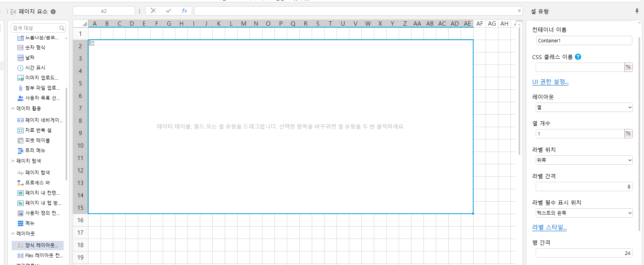Select the 이미지 업로드 icon

point(21,78)
